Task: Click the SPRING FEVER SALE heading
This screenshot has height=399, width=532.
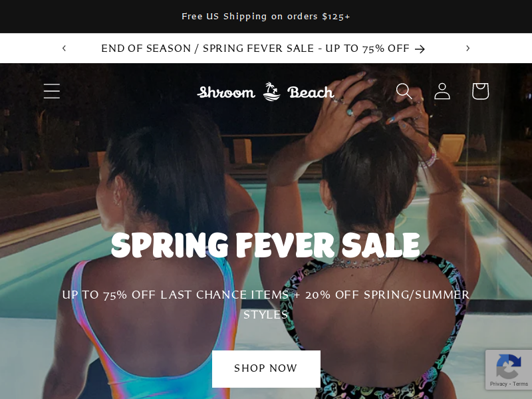Action: 265,245
